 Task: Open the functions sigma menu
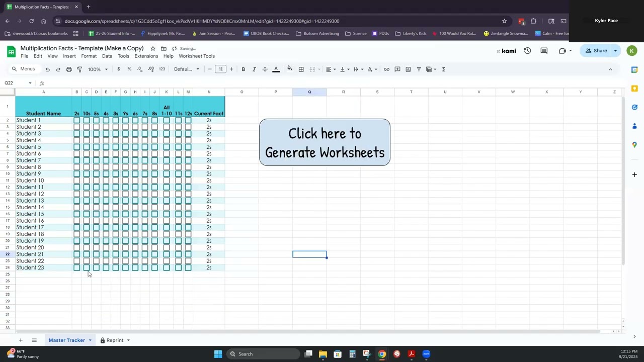coord(444,69)
